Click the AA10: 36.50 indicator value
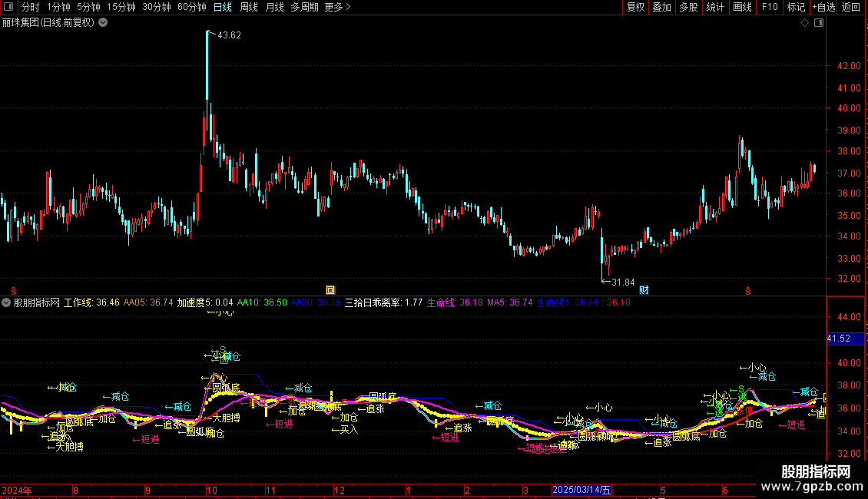This screenshot has width=868, height=499. [x=262, y=302]
